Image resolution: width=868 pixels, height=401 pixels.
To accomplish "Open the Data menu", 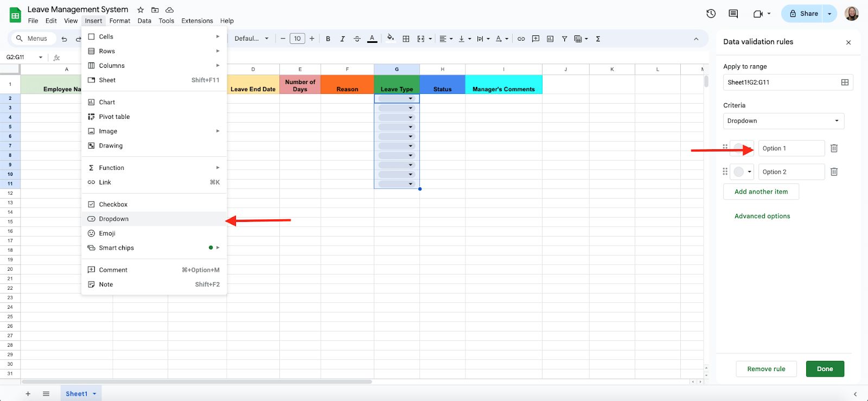I will [144, 21].
